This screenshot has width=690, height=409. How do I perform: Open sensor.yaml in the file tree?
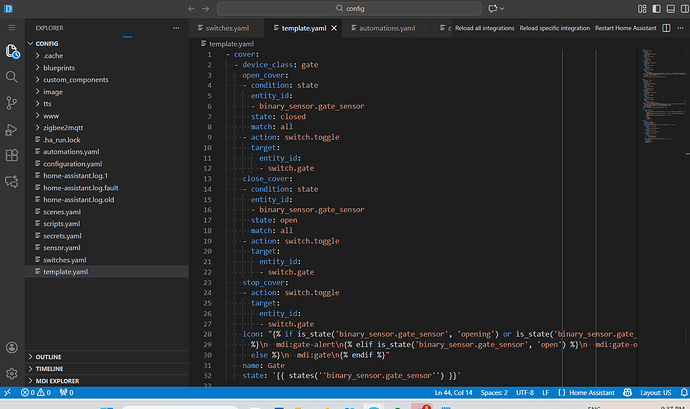tap(107, 247)
